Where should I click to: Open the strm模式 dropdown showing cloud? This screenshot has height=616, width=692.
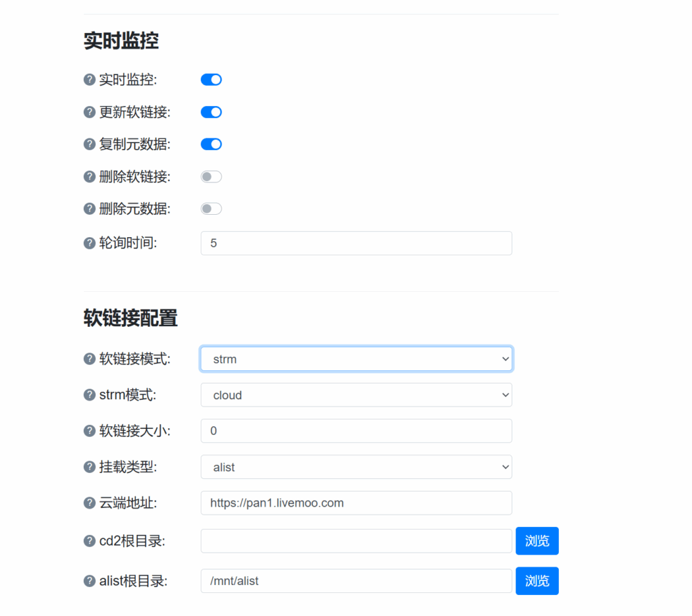pyautogui.click(x=356, y=394)
